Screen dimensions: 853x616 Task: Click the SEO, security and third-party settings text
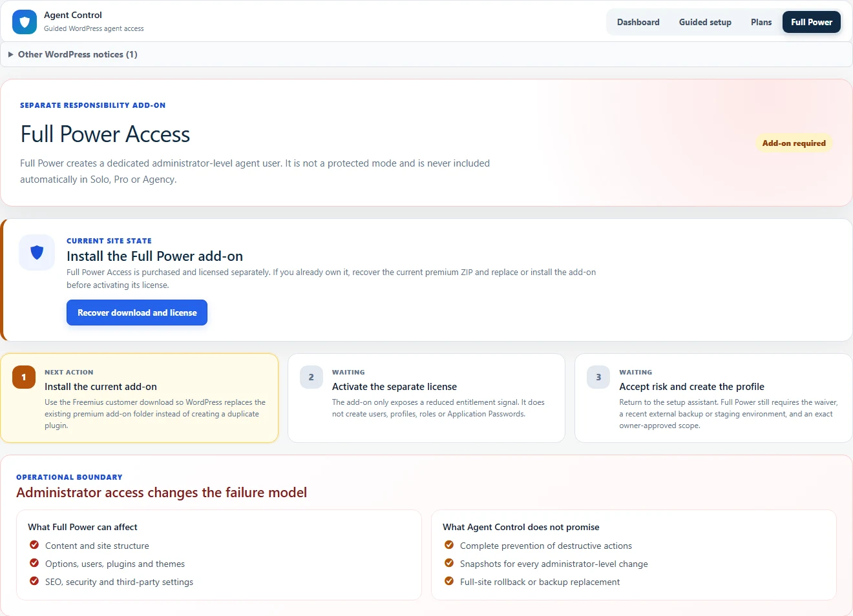119,582
